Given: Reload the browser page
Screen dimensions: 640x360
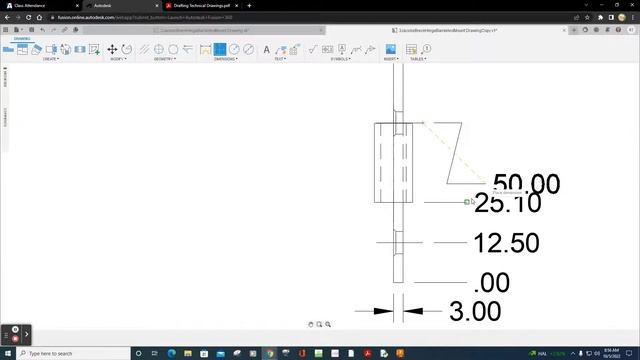Looking at the screenshot, I should pyautogui.click(x=29, y=18).
